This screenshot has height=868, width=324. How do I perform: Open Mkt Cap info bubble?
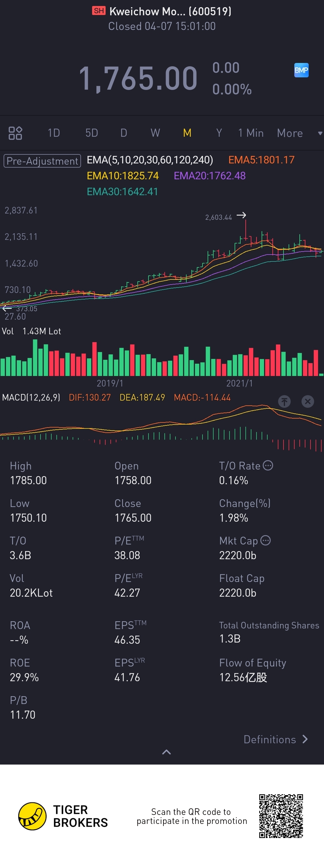pos(265,540)
